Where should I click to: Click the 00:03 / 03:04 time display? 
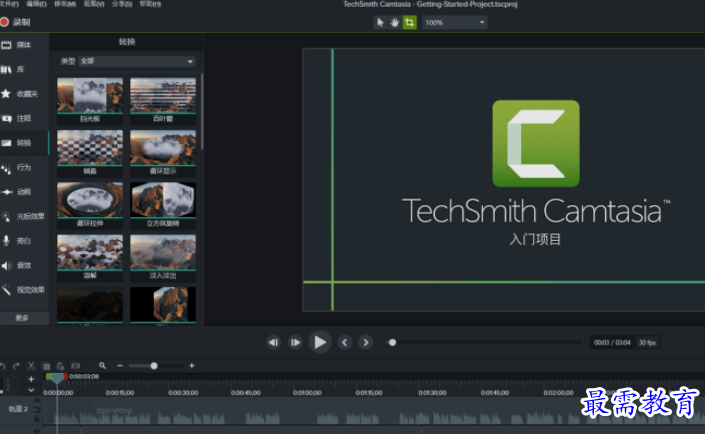[x=612, y=343]
